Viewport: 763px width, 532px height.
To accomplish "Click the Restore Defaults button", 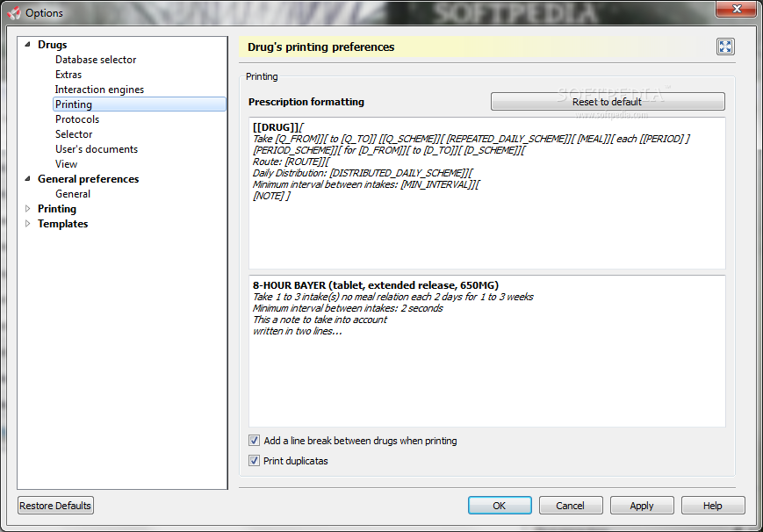I will pos(55,506).
